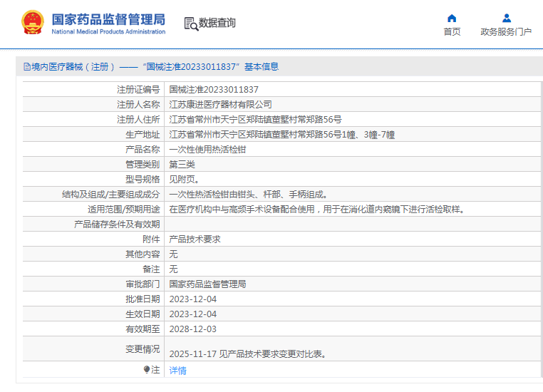This screenshot has width=543, height=392.
Task: Click the 数据查询 magnifier icon
Action: point(190,24)
